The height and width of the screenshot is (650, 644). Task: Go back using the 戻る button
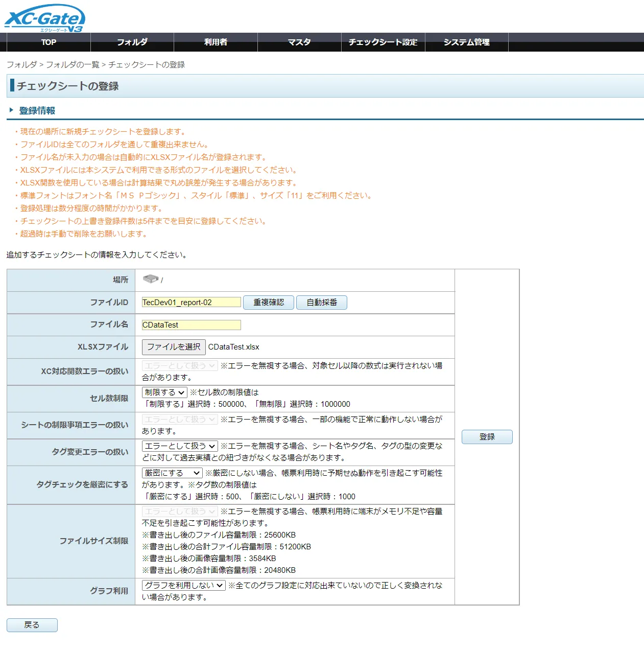point(32,624)
